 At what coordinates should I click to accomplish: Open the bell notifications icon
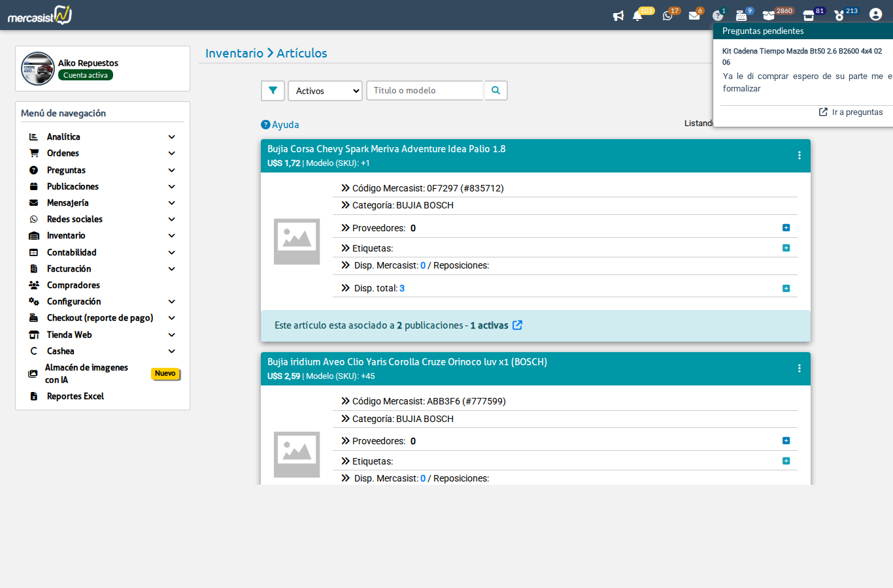pos(637,16)
